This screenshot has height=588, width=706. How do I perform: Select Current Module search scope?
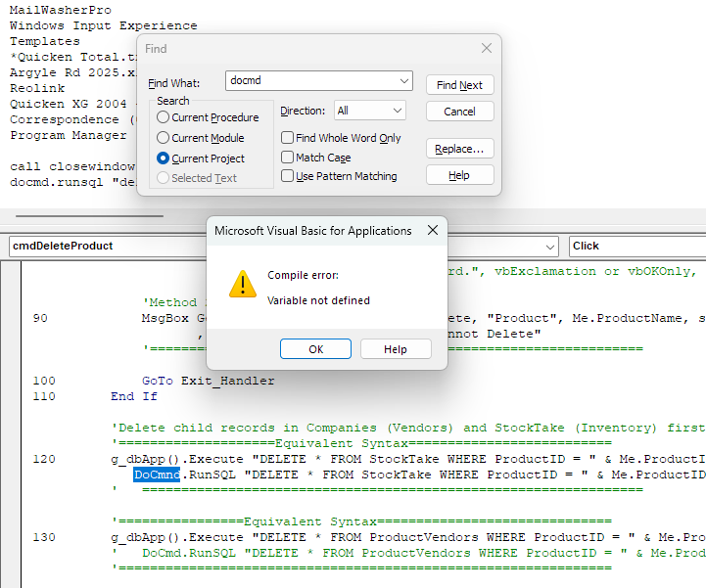pos(201,138)
